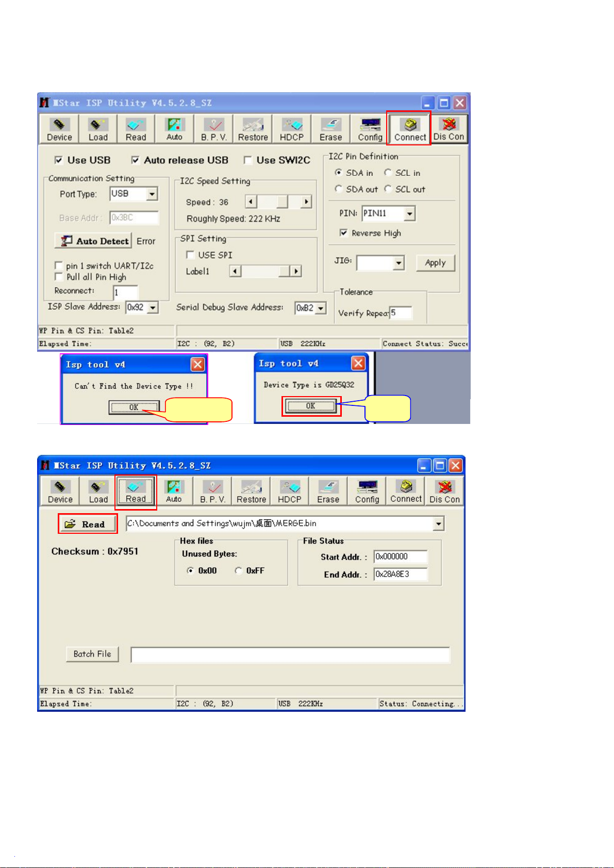Click Read toolbar icon in lower ISP Utility window
The height and width of the screenshot is (868, 614).
[x=136, y=491]
